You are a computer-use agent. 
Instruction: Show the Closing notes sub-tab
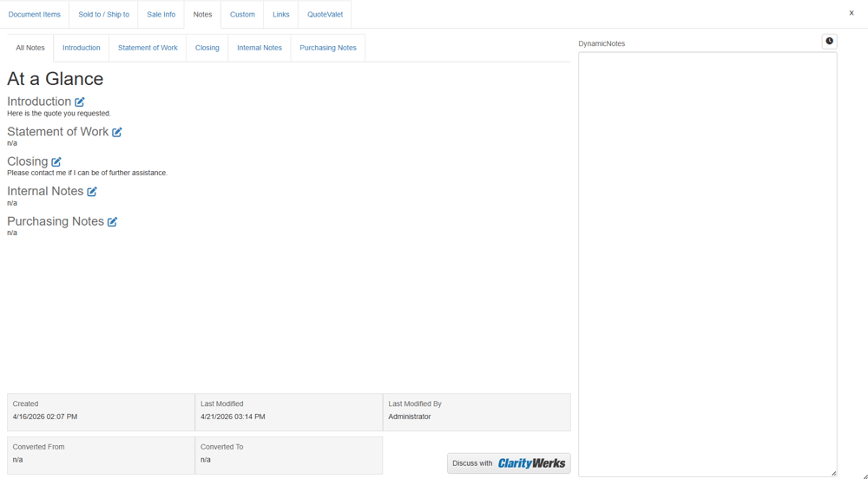(207, 48)
